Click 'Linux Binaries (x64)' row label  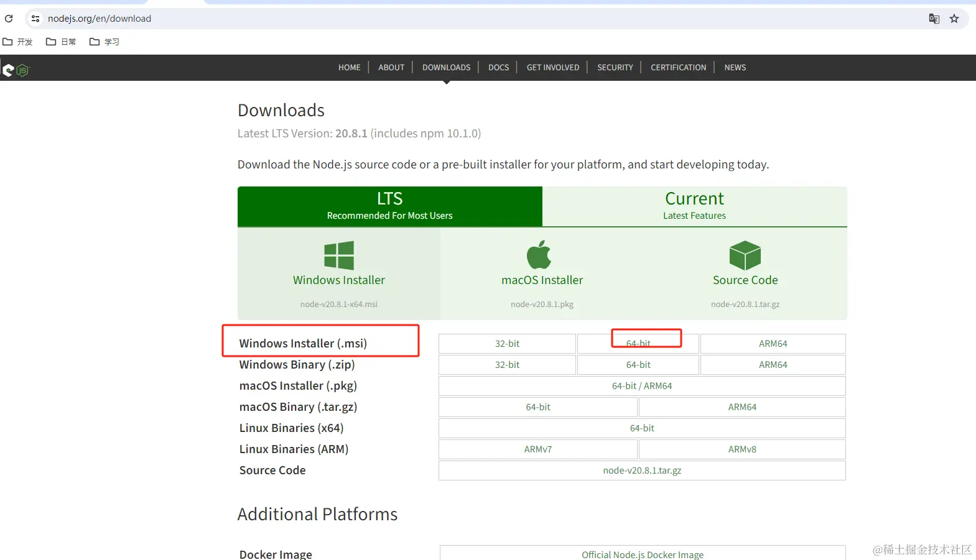click(x=291, y=428)
